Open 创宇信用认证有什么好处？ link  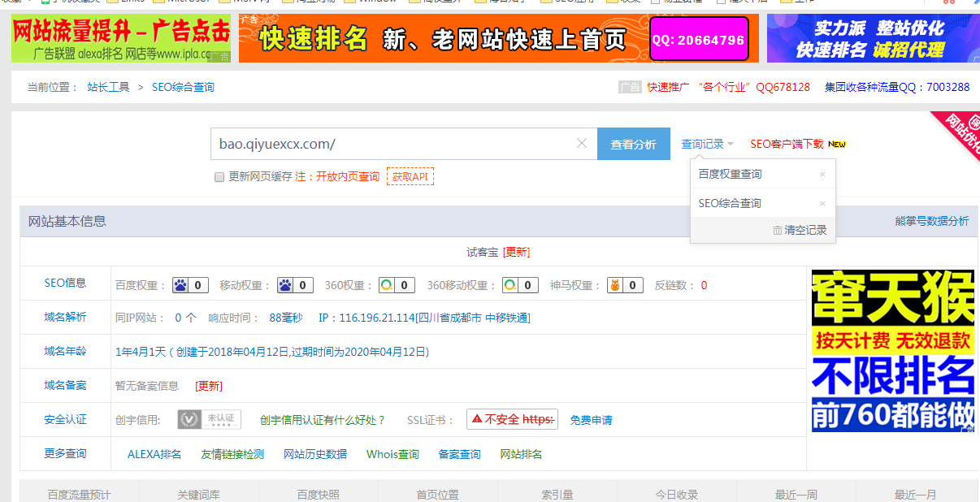click(x=323, y=420)
